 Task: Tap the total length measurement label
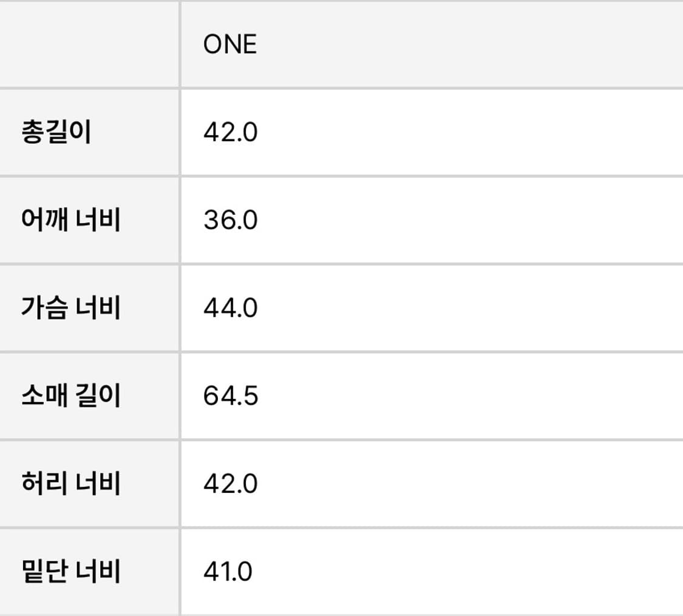[56, 132]
